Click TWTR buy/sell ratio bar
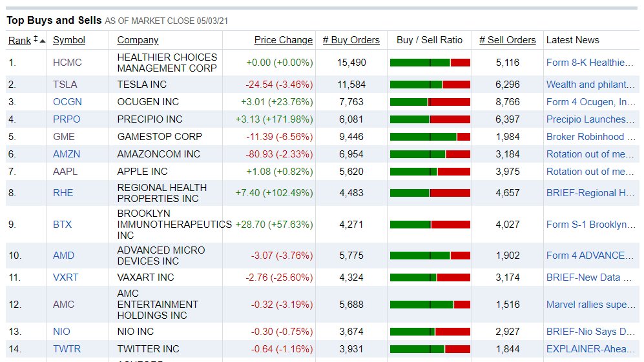Image resolution: width=644 pixels, height=362 pixels. coord(430,349)
